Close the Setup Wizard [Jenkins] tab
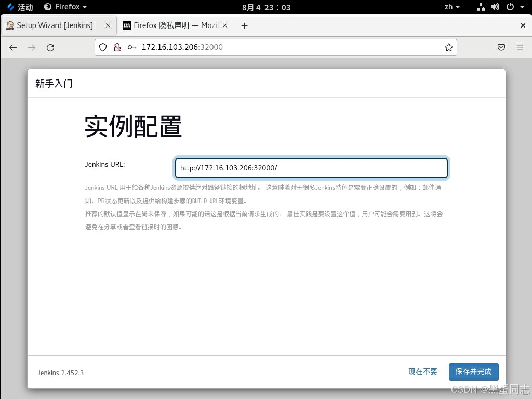The image size is (532, 399). tap(108, 25)
